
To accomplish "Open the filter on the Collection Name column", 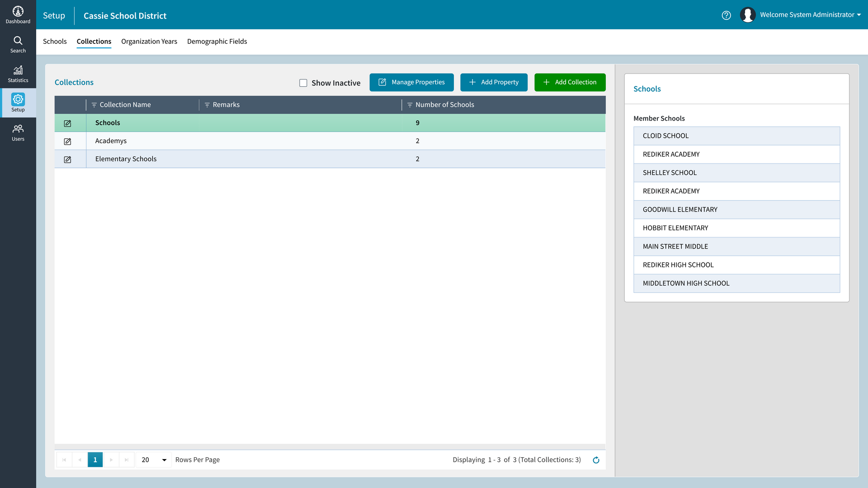I will (94, 104).
